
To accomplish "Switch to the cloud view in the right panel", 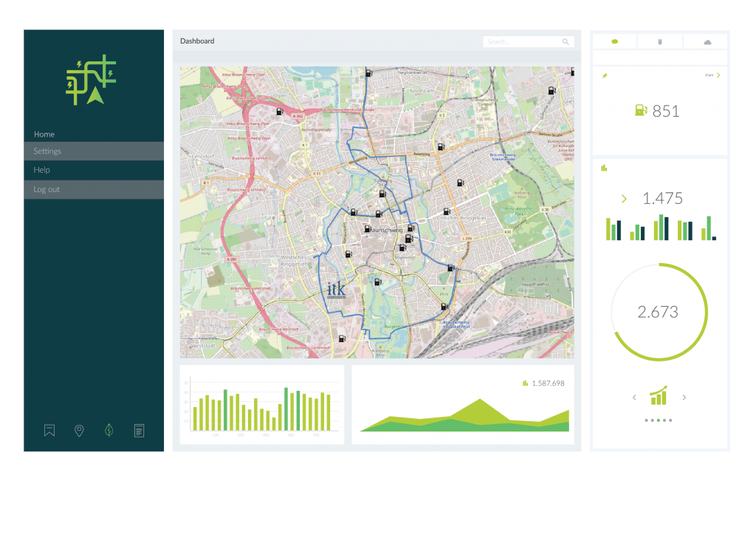I will click(x=707, y=41).
